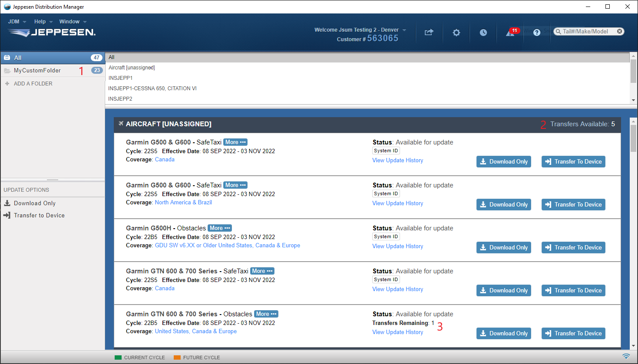
Task: Open alerts with the warning badge icon
Action: (x=511, y=33)
